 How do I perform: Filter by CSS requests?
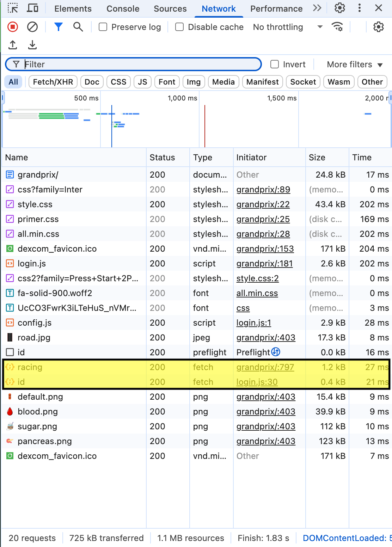point(118,82)
